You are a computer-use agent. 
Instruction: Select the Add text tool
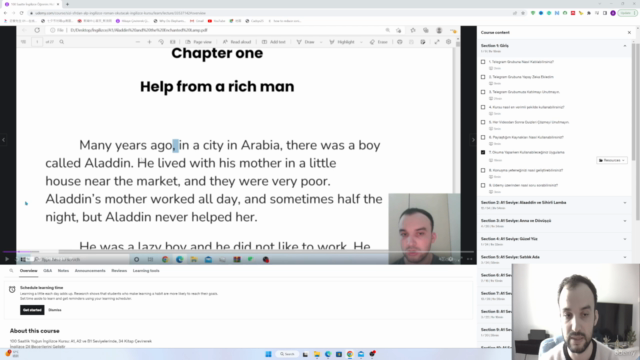(273, 42)
